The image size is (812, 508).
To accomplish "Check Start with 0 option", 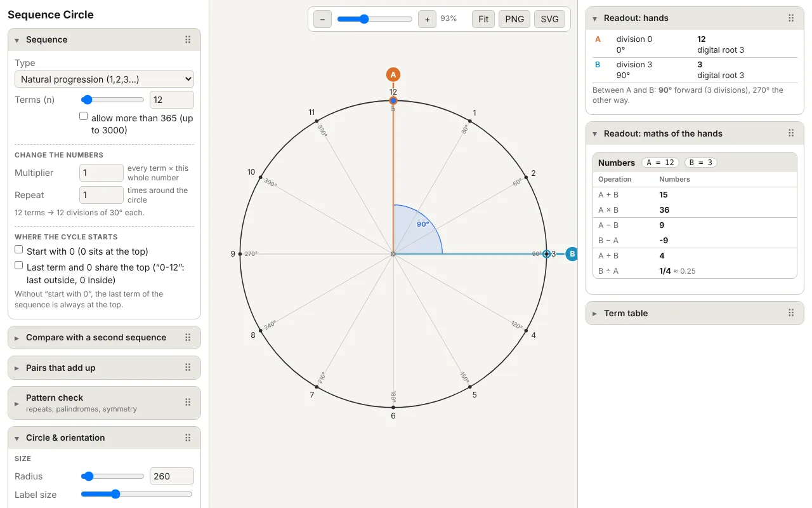I will point(19,250).
